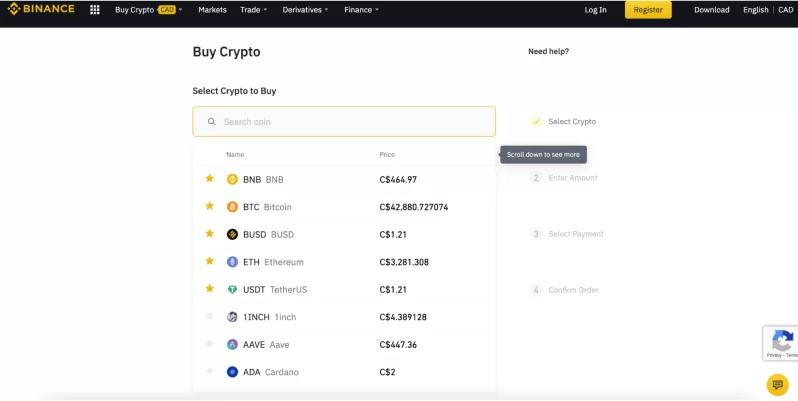Screen dimensions: 798x401
Task: Click the TetherUS coin icon
Action: click(232, 290)
